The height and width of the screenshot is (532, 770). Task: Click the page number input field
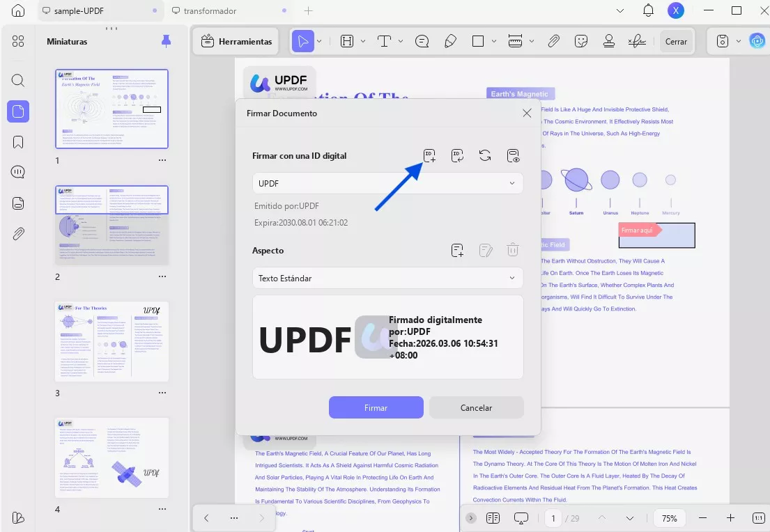click(553, 518)
